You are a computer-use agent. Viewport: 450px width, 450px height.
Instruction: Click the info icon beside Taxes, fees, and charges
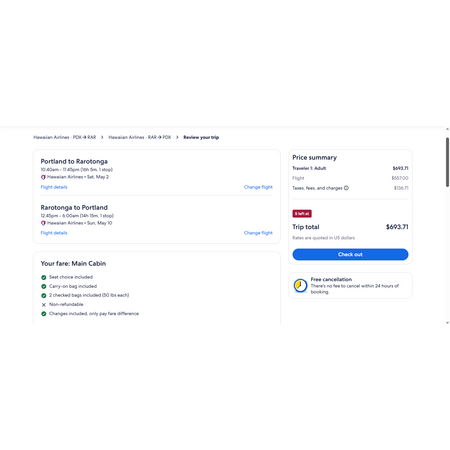pyautogui.click(x=346, y=188)
